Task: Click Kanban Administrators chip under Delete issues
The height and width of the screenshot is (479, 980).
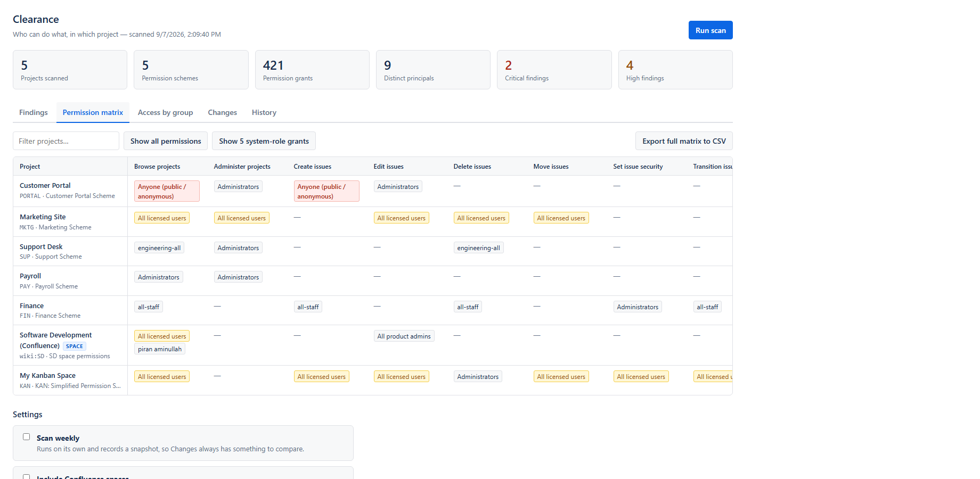Action: (x=478, y=377)
